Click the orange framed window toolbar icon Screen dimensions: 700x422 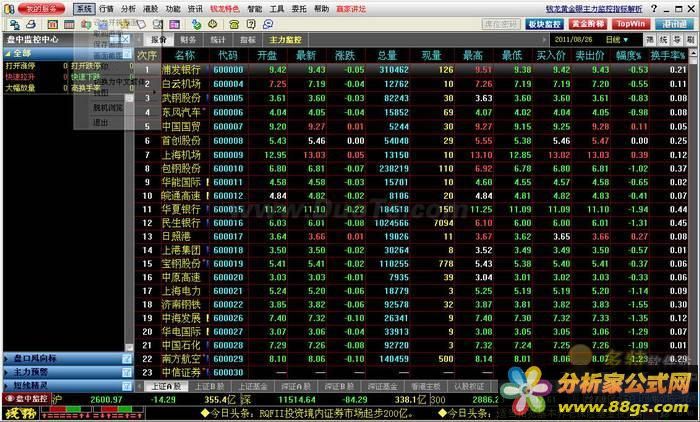52,24
